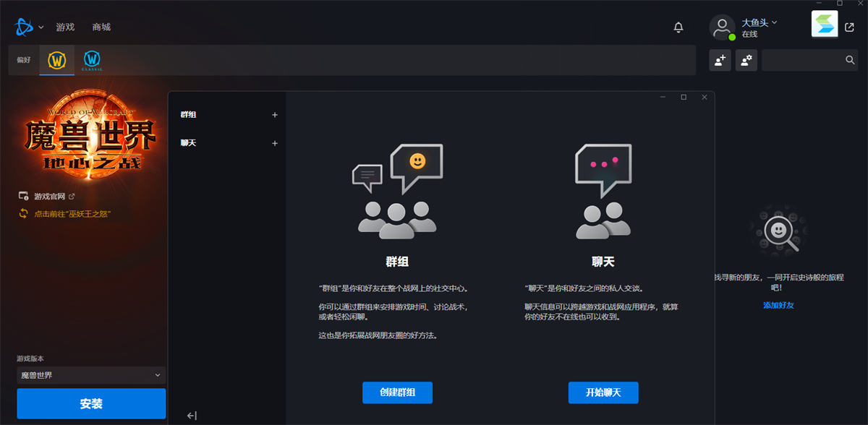The height and width of the screenshot is (425, 868).
Task: Follow the 添加好友 link
Action: [778, 306]
